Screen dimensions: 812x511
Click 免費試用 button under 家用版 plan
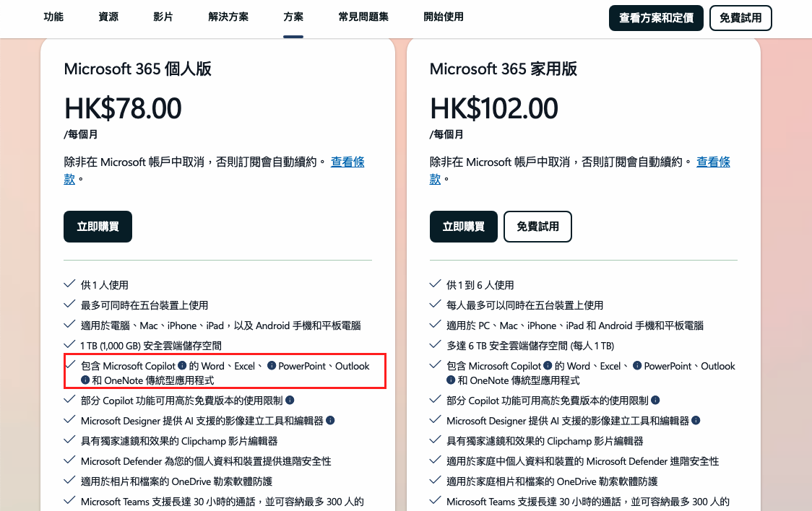point(537,227)
